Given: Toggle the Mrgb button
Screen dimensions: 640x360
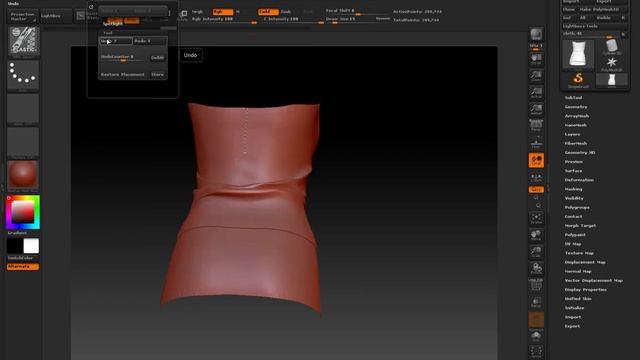Looking at the screenshot, I should click(198, 12).
